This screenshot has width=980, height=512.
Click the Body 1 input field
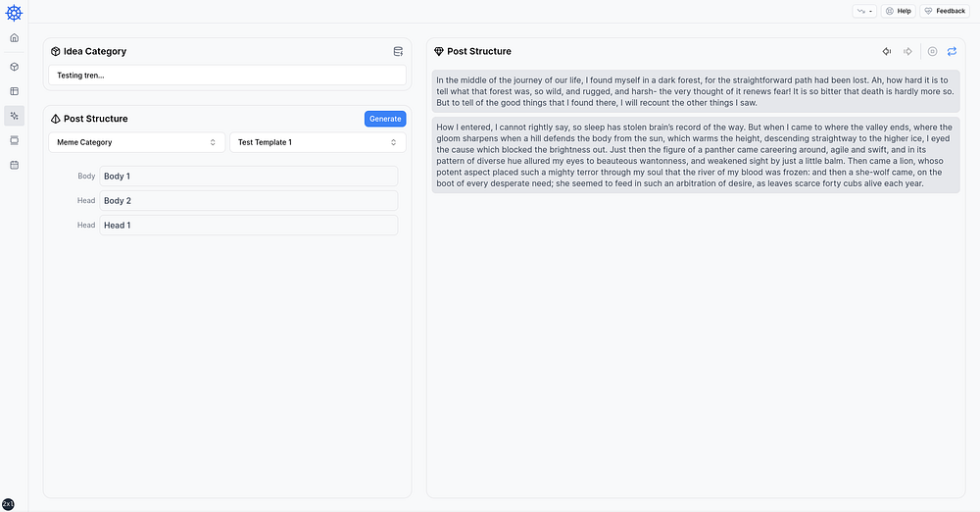(249, 176)
